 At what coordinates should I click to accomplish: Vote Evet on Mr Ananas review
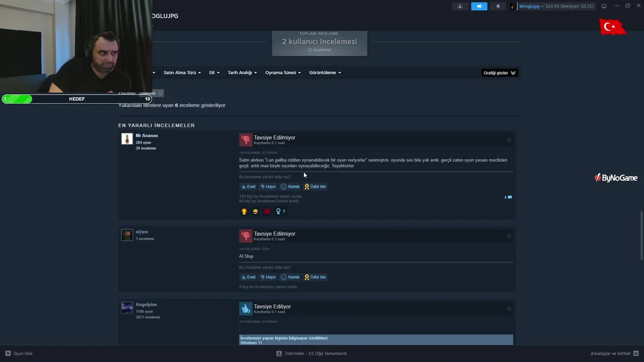(x=248, y=187)
